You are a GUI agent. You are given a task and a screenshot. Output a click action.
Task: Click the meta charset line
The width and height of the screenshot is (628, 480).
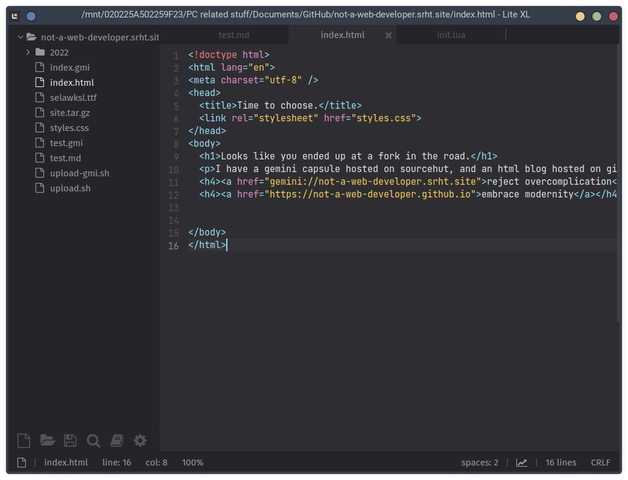tap(253, 80)
